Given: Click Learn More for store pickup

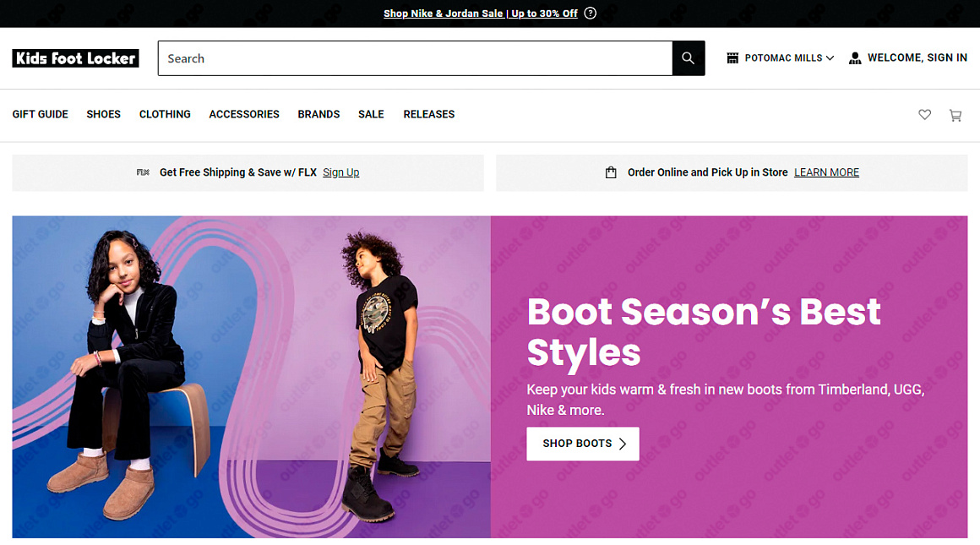Looking at the screenshot, I should pos(826,172).
